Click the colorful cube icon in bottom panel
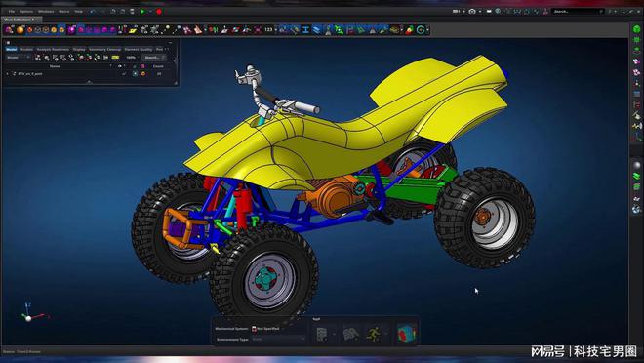 click(x=407, y=333)
